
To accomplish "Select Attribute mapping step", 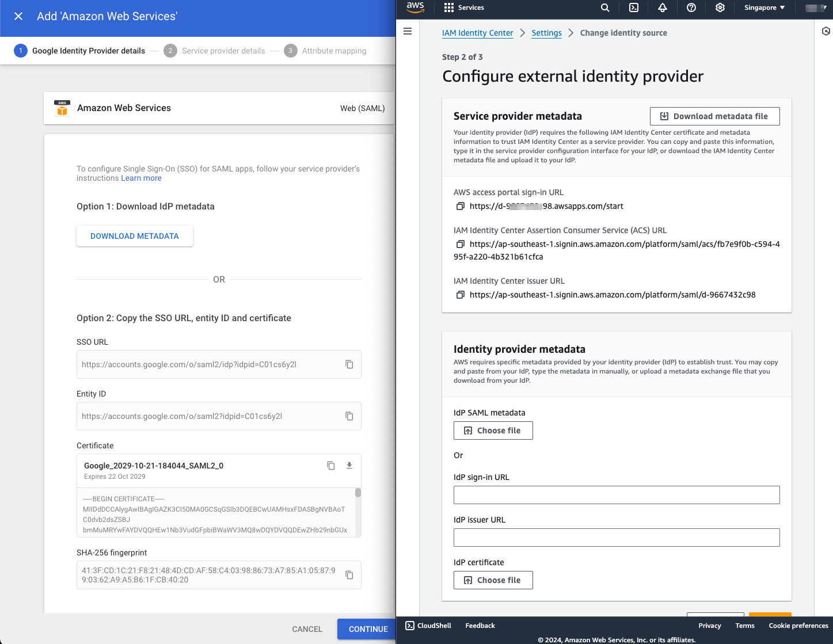I will 325,51.
